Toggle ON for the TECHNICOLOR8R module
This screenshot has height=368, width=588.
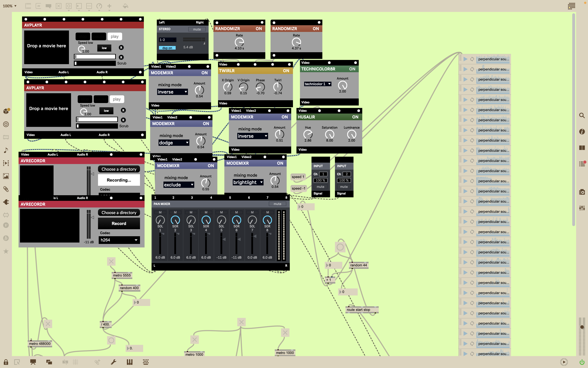(x=352, y=69)
